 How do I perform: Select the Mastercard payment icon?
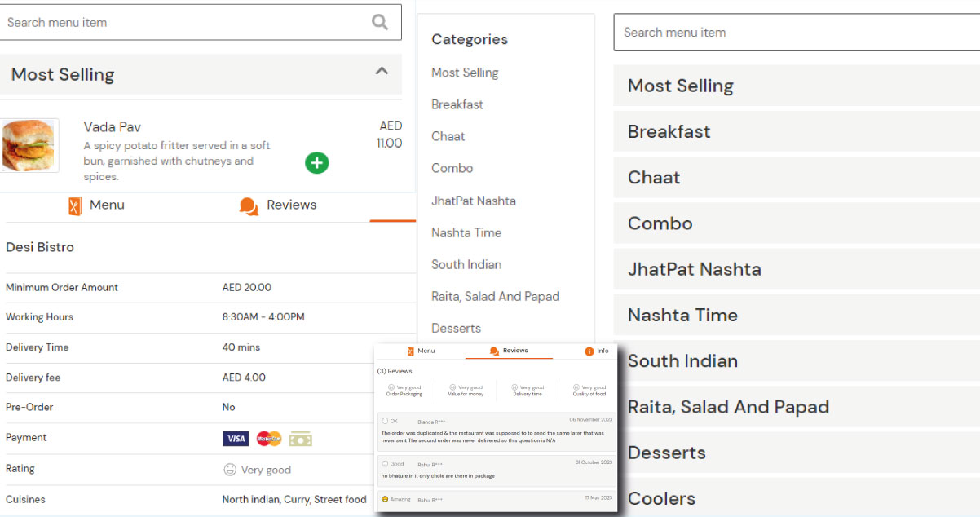[x=269, y=438]
